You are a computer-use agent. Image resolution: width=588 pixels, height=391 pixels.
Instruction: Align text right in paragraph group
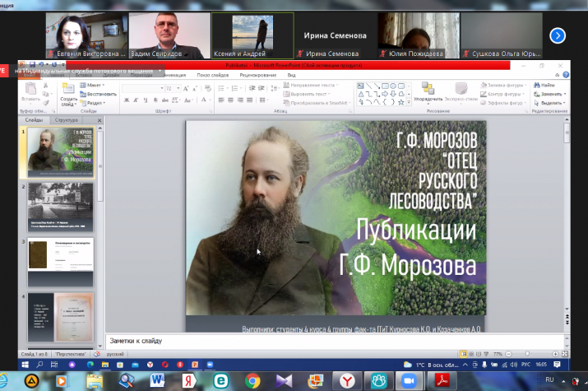(x=240, y=100)
